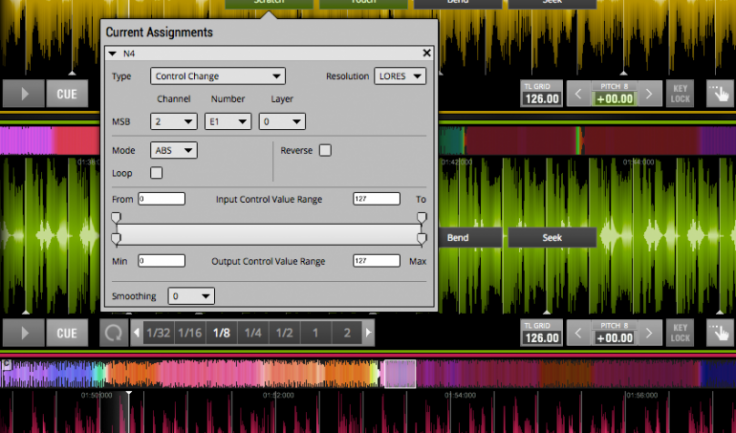Select the 1/4 loop size
The image size is (736, 433).
tap(253, 333)
